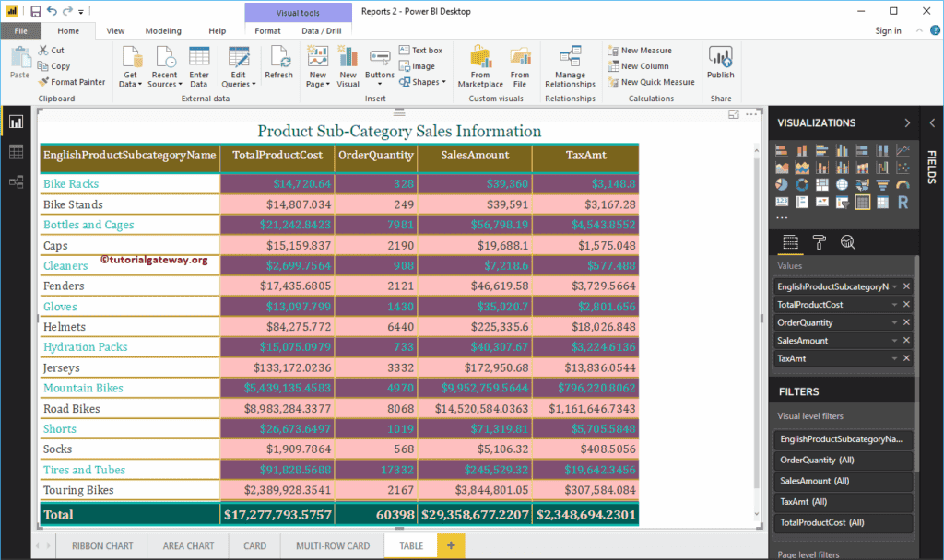Viewport: 944px width, 560px height.
Task: Open the Shapes dropdown menu
Action: (425, 82)
